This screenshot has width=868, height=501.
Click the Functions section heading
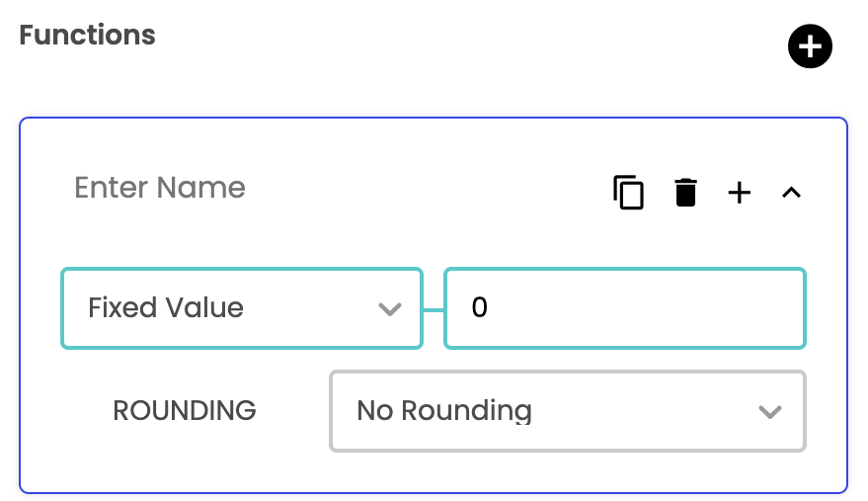pos(88,36)
